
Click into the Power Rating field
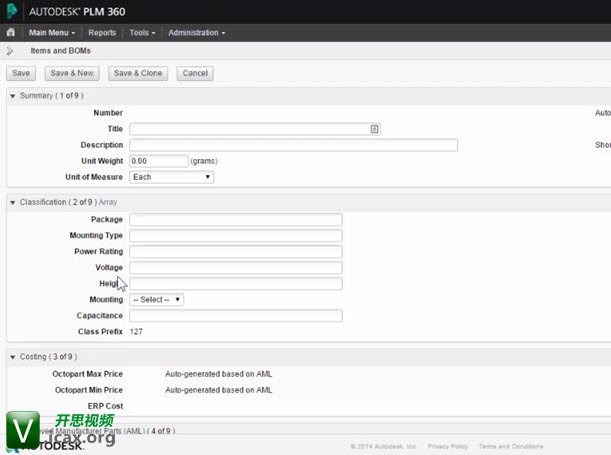coord(236,252)
